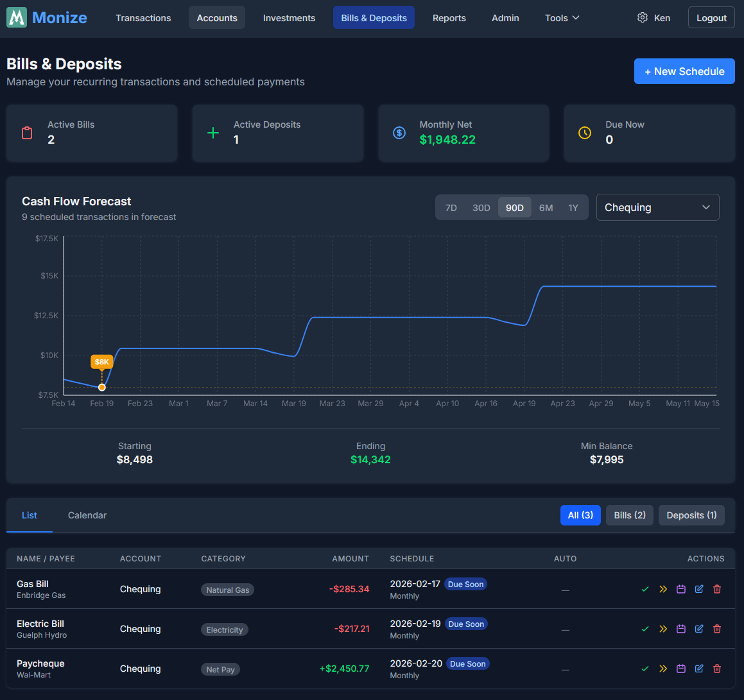Open calendar icon for Gas Bill
This screenshot has height=700, width=744.
(x=681, y=589)
